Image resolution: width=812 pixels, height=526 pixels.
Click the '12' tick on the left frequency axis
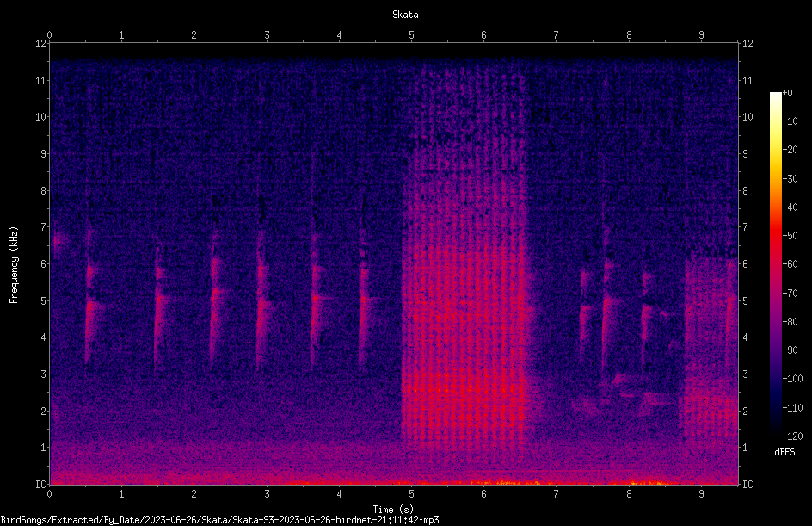click(40, 44)
